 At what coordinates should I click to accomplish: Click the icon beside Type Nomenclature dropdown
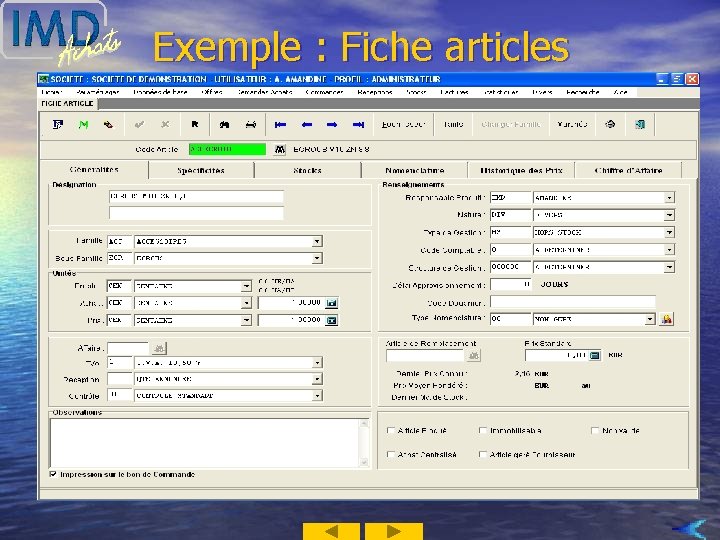(x=666, y=319)
